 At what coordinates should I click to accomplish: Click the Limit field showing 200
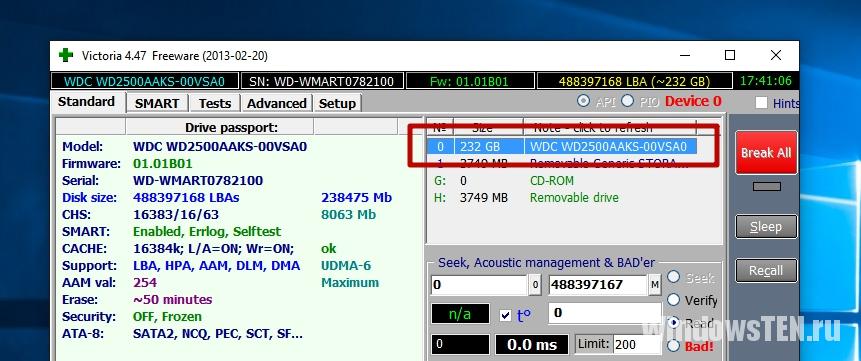[637, 345]
